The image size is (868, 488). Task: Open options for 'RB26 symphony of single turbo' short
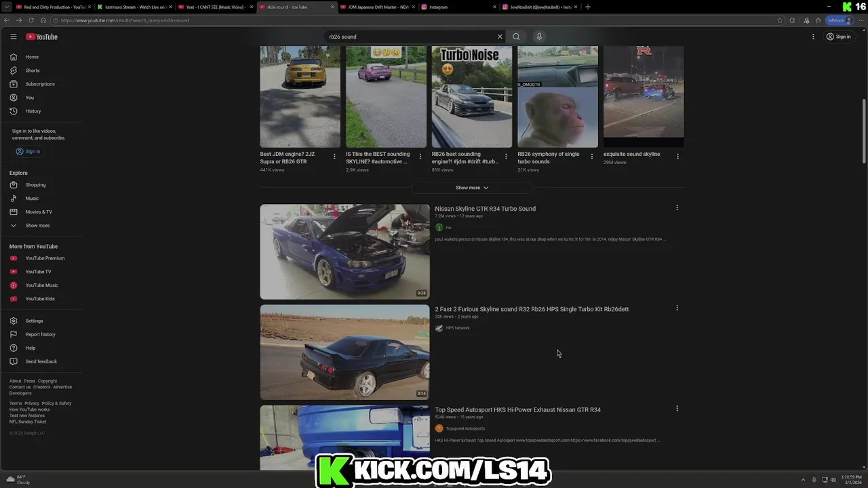(x=592, y=157)
